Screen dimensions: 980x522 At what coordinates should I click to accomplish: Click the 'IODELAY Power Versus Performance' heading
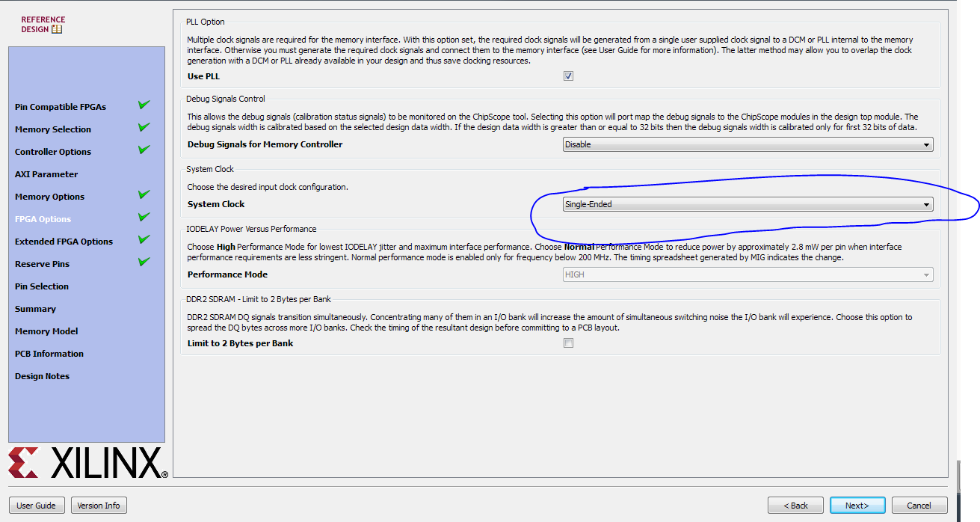(x=251, y=229)
